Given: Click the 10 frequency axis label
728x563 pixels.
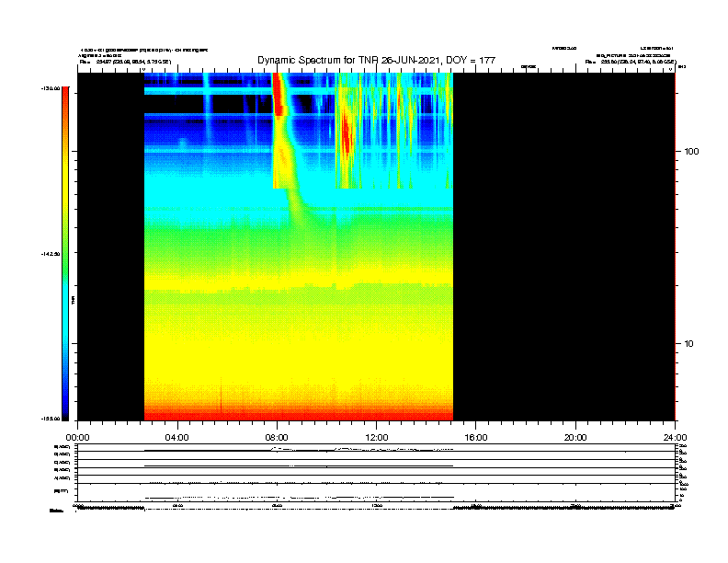Looking at the screenshot, I should (x=689, y=344).
